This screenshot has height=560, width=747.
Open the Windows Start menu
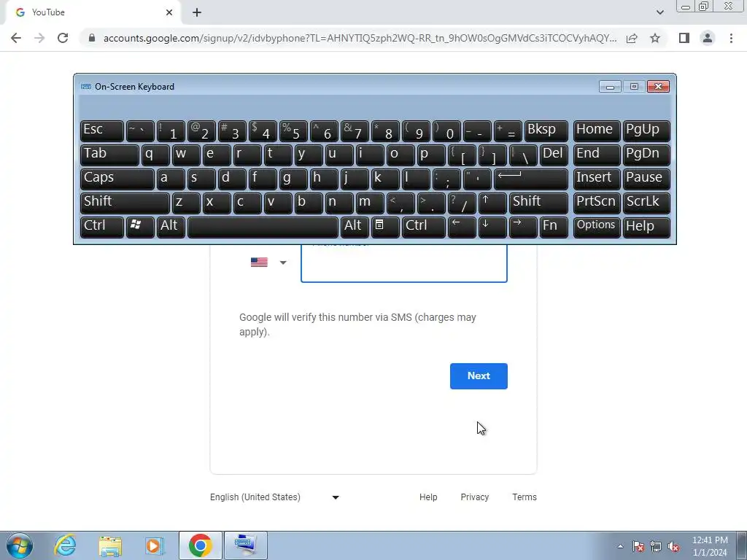(x=20, y=545)
